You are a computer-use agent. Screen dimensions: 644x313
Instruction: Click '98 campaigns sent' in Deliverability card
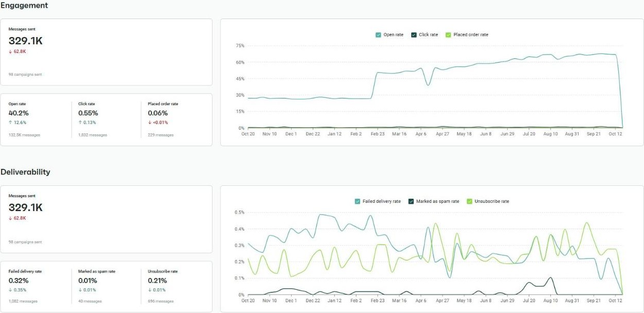point(25,242)
